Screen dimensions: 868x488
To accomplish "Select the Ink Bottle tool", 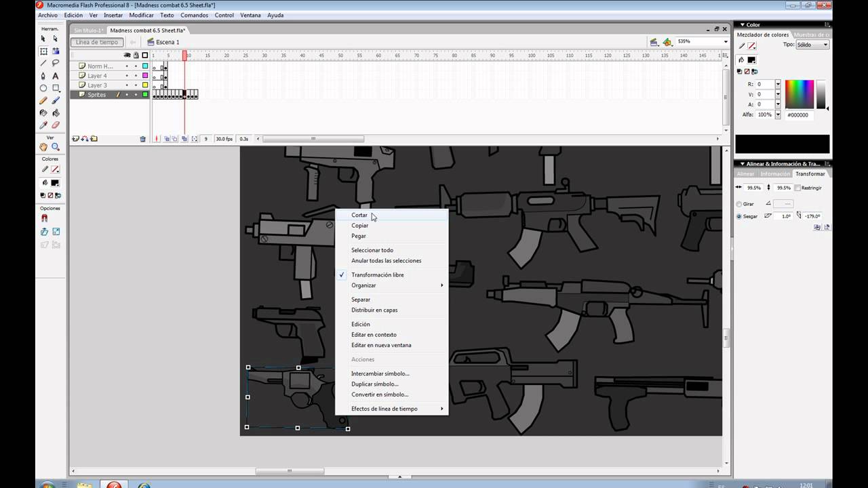I will click(x=43, y=113).
